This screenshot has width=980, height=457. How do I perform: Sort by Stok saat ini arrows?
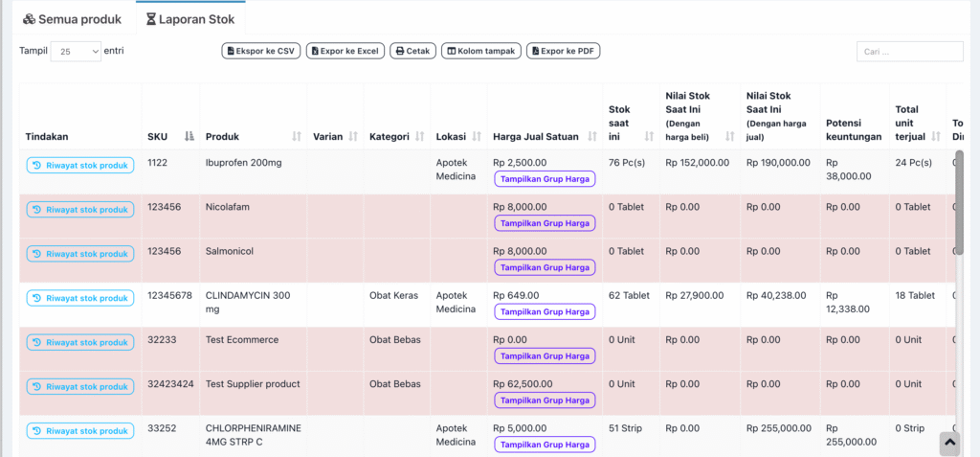(648, 137)
